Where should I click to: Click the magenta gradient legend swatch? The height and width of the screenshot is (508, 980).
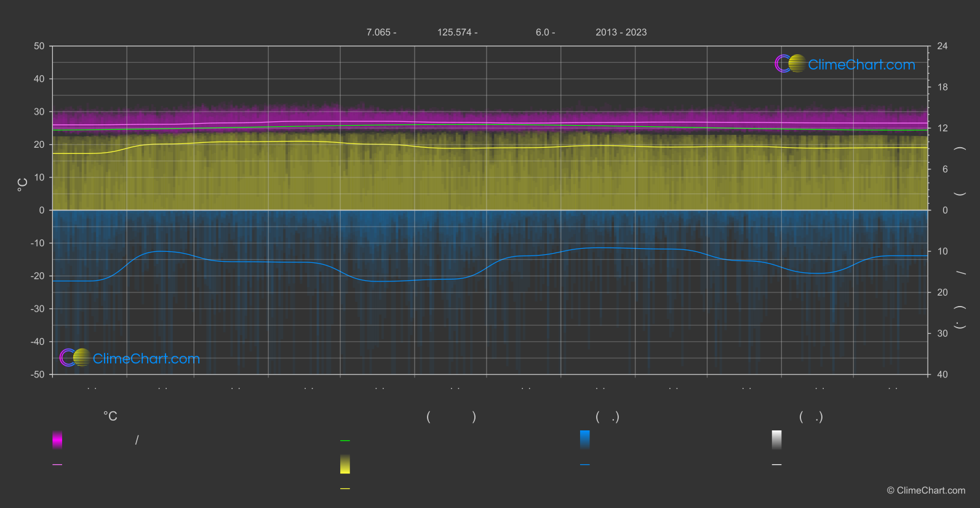coord(57,440)
